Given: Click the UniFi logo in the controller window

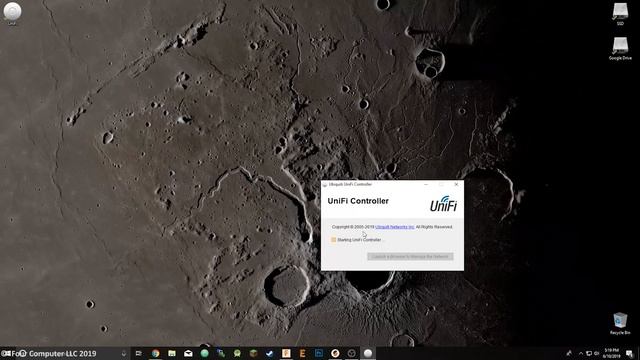Looking at the screenshot, I should 443,204.
